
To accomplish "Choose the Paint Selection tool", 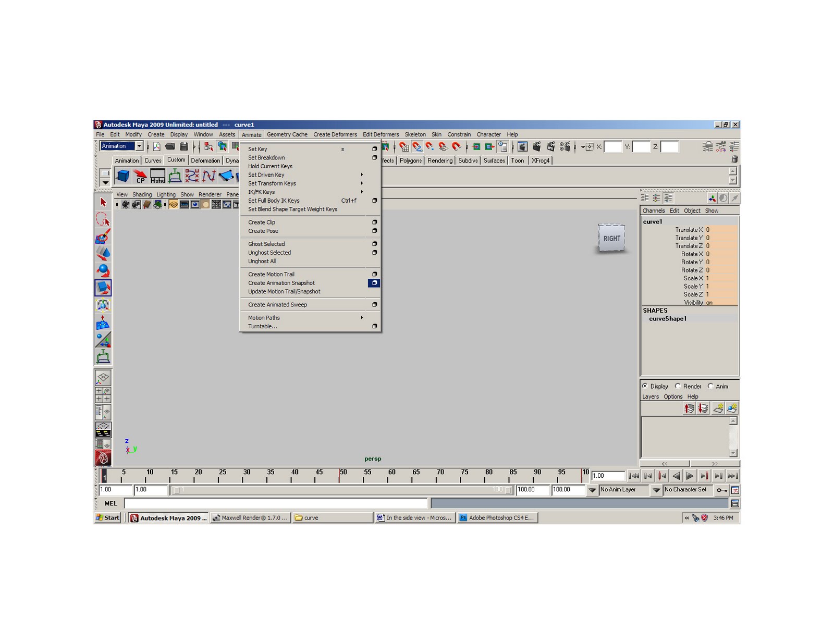I will coord(103,237).
